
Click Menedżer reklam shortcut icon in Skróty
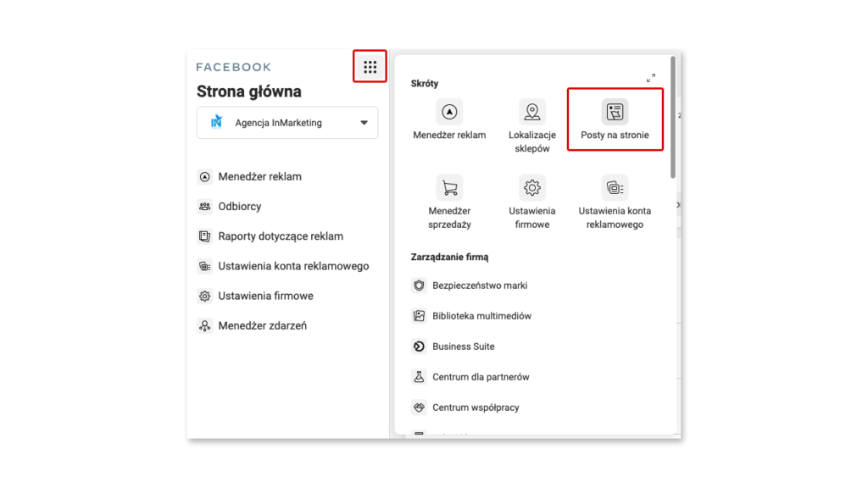pos(449,112)
